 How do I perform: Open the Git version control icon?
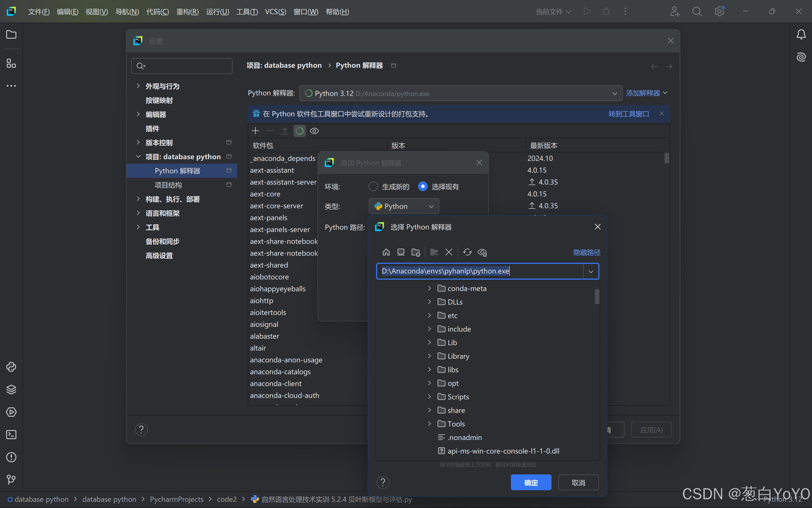(x=11, y=479)
